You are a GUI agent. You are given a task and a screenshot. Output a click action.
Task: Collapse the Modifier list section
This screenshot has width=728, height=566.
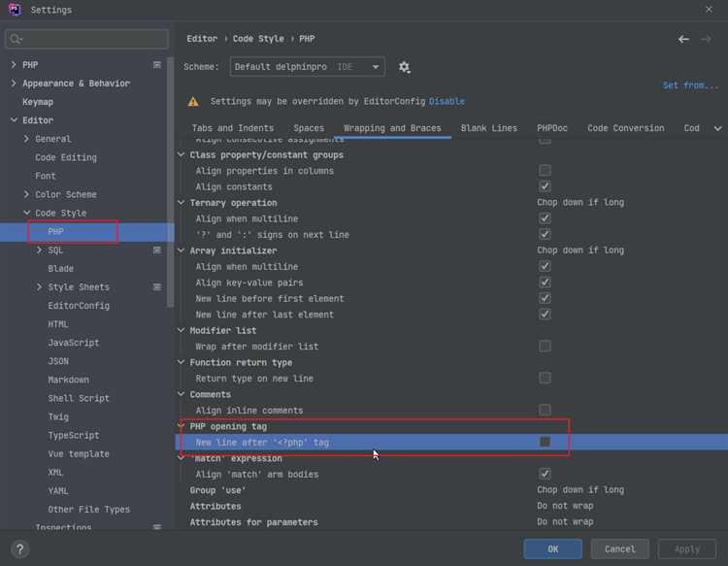[x=182, y=330]
